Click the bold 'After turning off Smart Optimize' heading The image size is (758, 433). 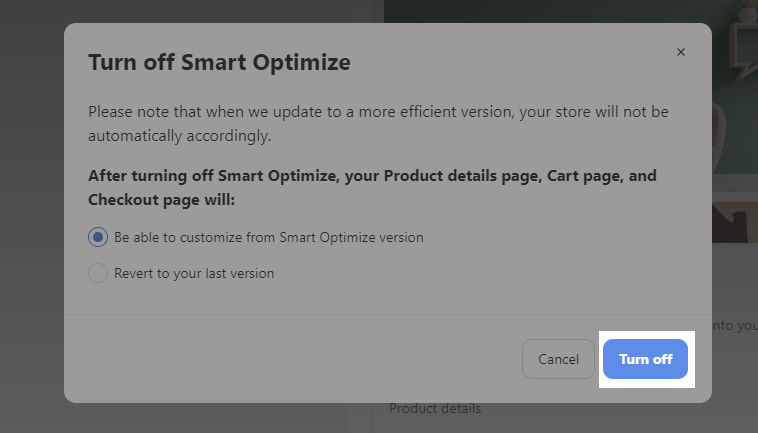coord(372,188)
